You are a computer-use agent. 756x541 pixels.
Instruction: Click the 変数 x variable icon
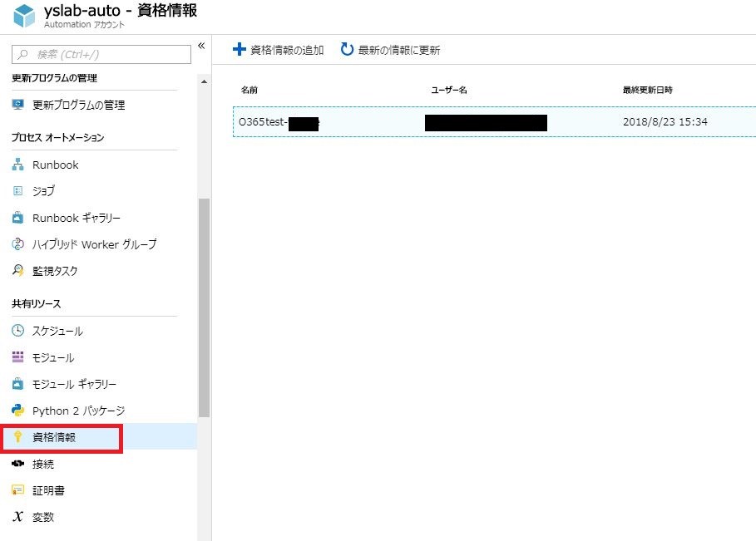[17, 516]
